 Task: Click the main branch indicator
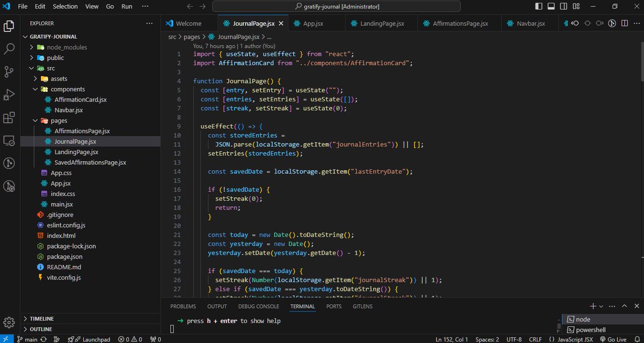tap(27, 339)
